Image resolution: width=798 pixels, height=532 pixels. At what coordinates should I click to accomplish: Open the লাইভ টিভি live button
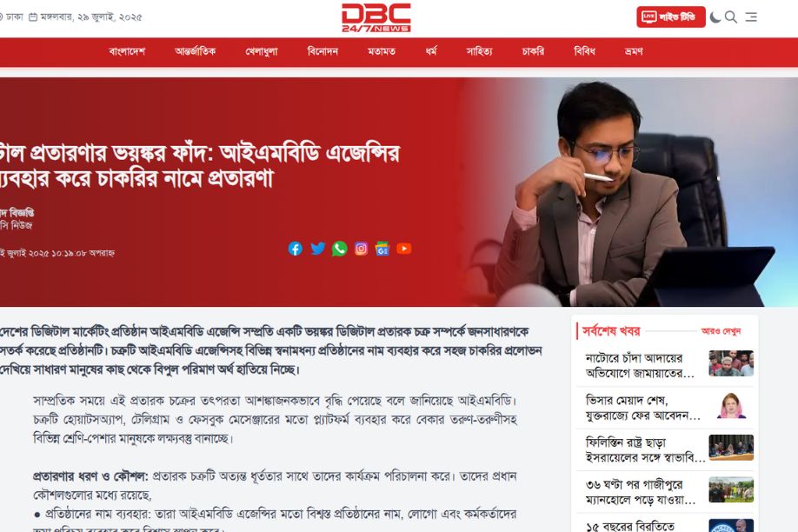(x=671, y=17)
